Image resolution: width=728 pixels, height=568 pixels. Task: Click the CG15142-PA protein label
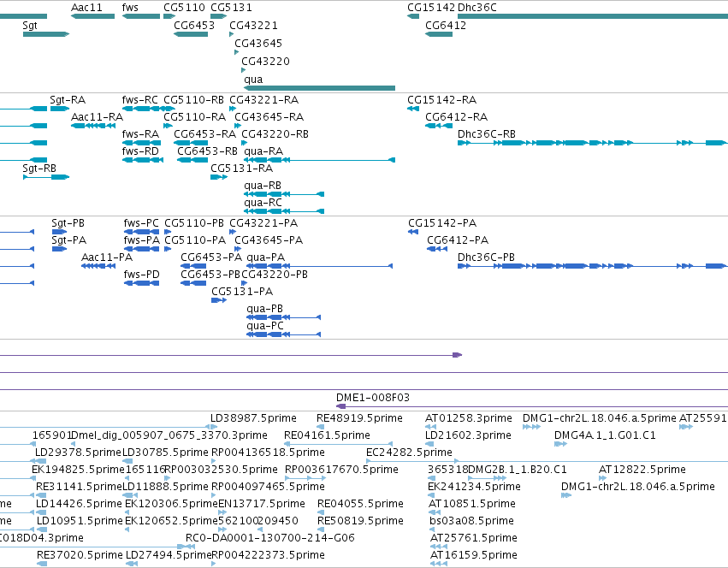(442, 223)
